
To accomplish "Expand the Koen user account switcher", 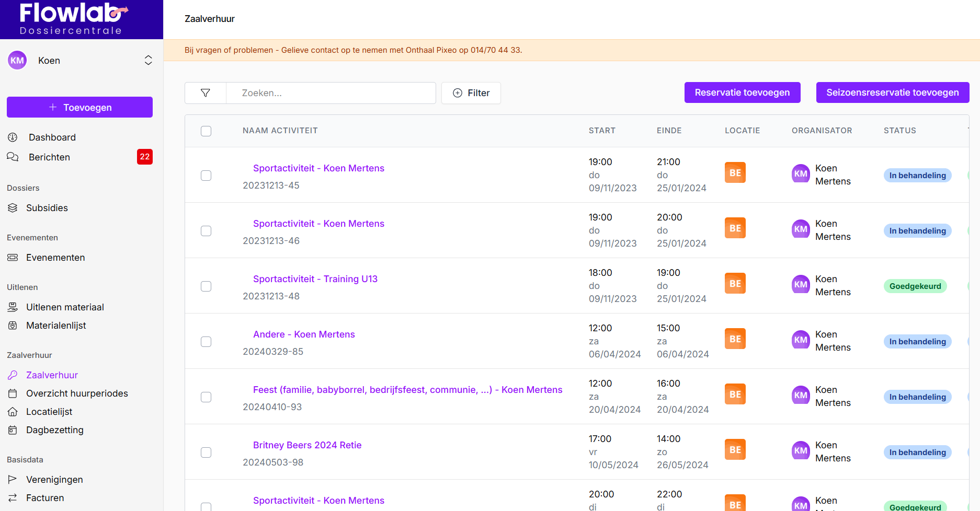I will coord(149,61).
